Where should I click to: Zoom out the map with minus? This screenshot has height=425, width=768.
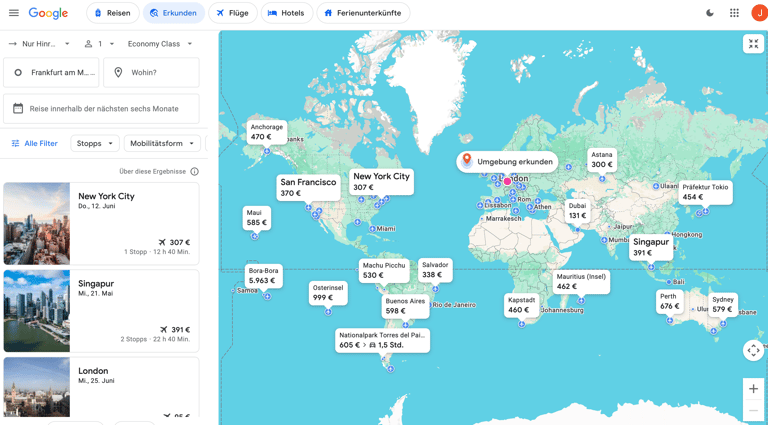[753, 410]
